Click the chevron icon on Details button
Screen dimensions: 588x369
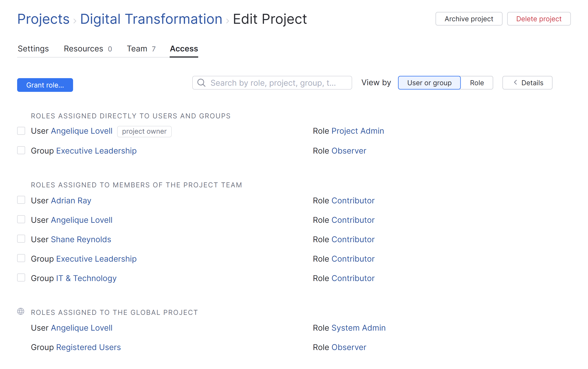pyautogui.click(x=515, y=82)
